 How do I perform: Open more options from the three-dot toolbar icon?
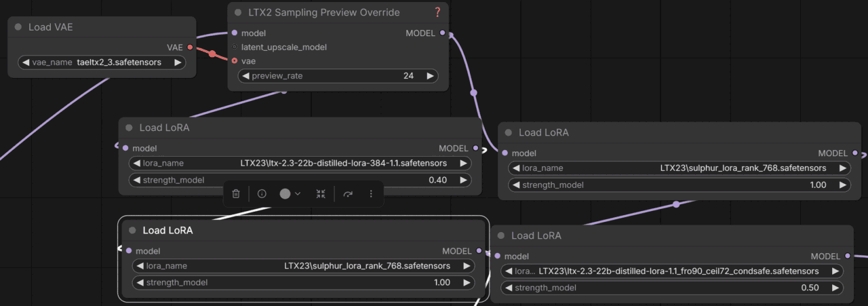tap(371, 193)
